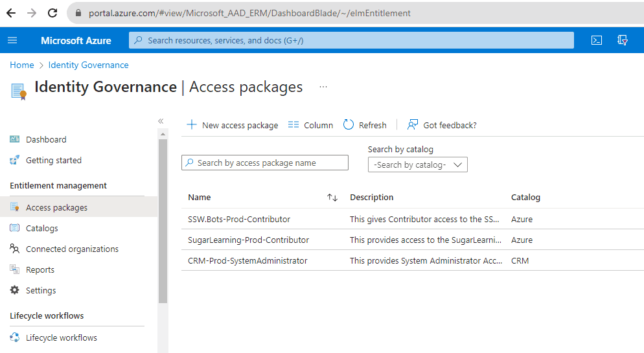Image resolution: width=644 pixels, height=353 pixels.
Task: Open the directories and subscriptions filter icon
Action: click(x=623, y=40)
